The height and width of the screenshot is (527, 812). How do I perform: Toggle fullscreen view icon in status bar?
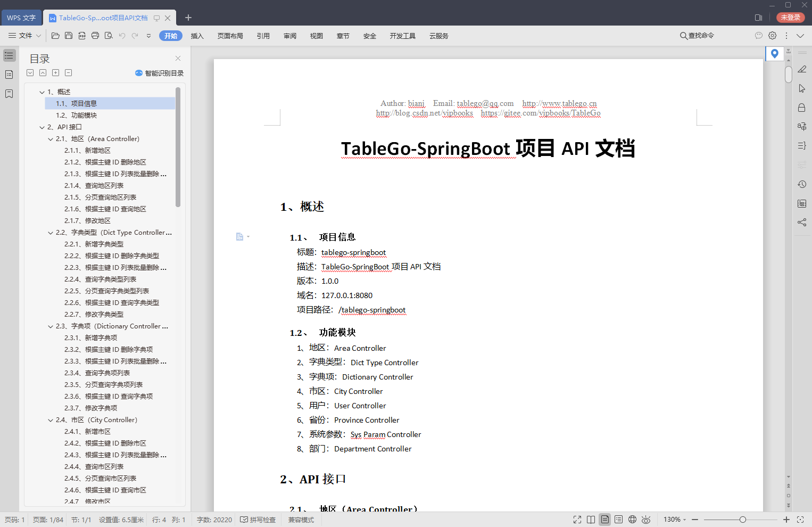point(577,520)
